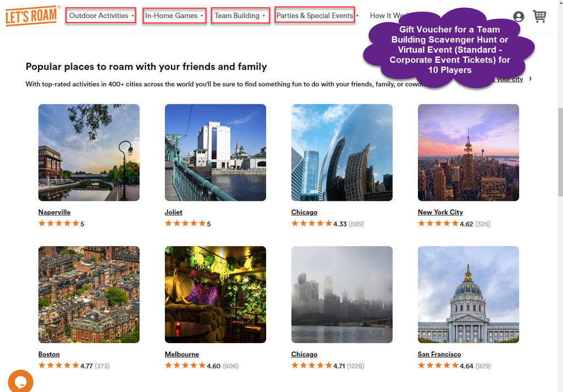Screen dimensions: 563x392
Task: Open the Boston city link
Action: coord(49,355)
